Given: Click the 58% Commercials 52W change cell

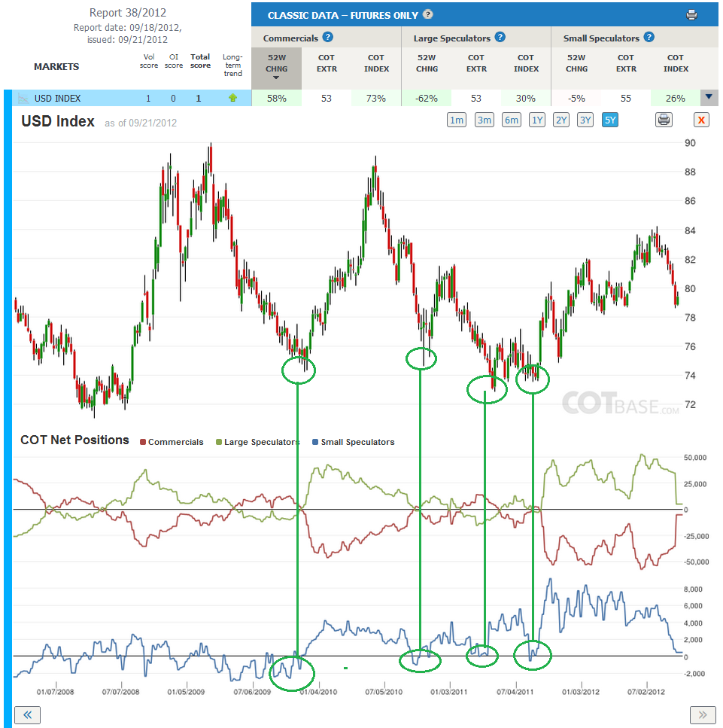Looking at the screenshot, I should click(x=277, y=99).
